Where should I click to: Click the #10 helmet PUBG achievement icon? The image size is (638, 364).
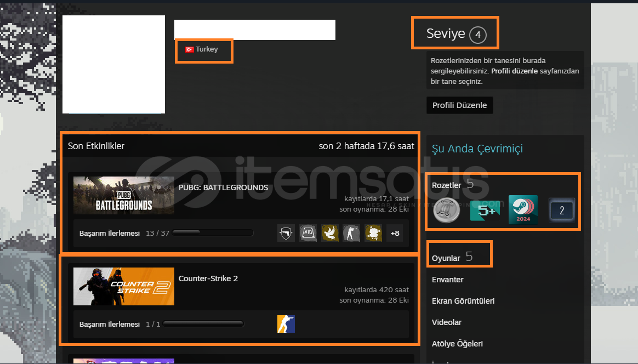tap(308, 234)
